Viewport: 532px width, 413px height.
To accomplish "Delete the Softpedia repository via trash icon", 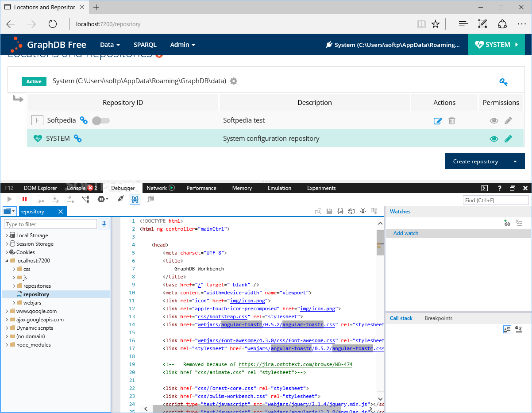I will (452, 120).
